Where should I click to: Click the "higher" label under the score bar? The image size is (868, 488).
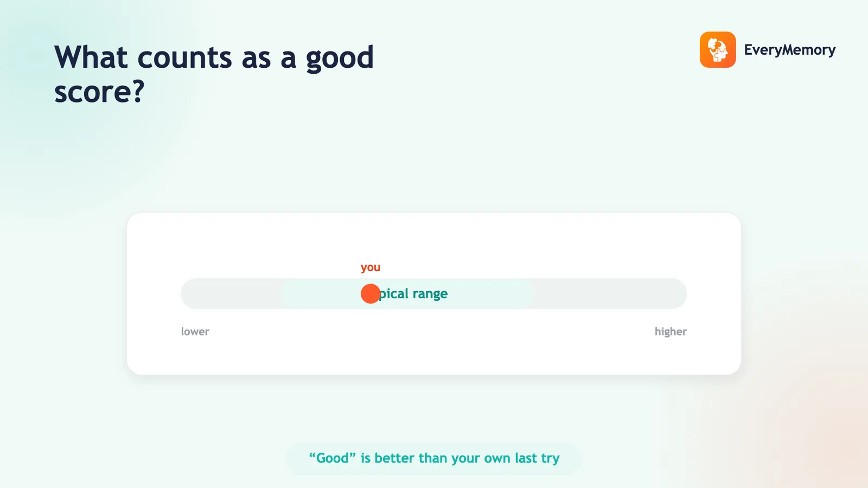click(671, 331)
